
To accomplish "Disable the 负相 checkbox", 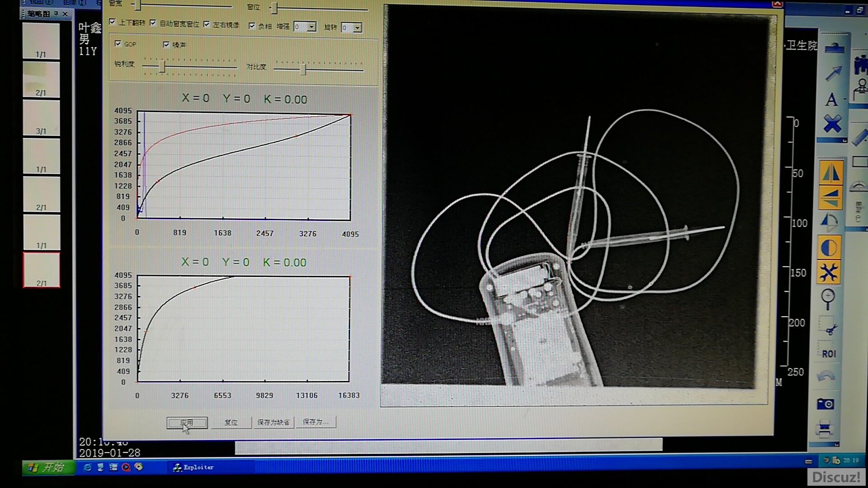I will (252, 26).
